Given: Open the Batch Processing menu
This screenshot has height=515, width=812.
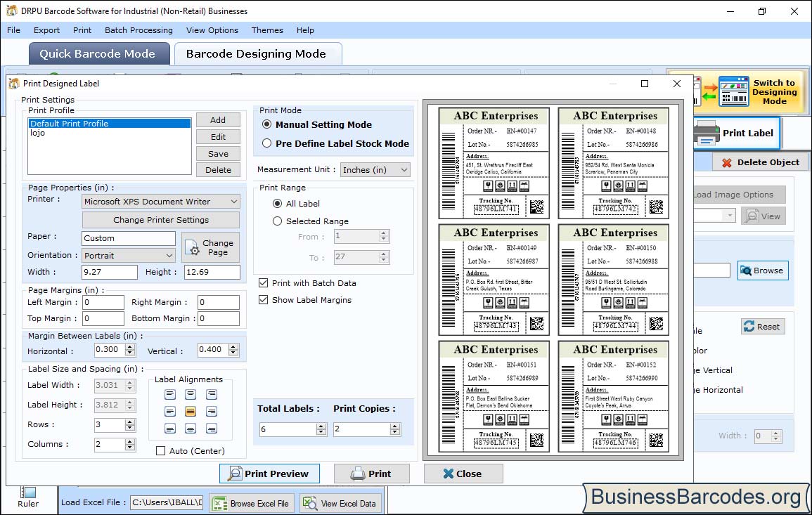Looking at the screenshot, I should point(138,30).
